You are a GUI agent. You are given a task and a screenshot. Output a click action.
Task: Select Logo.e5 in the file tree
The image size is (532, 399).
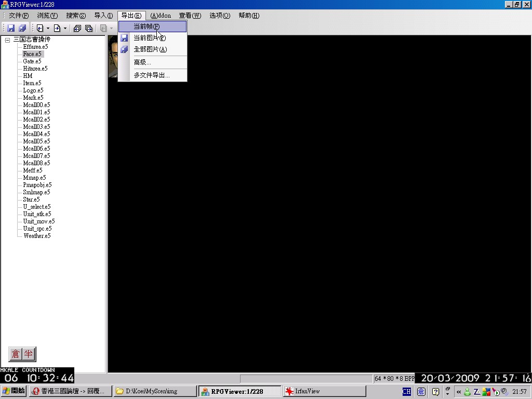(33, 90)
